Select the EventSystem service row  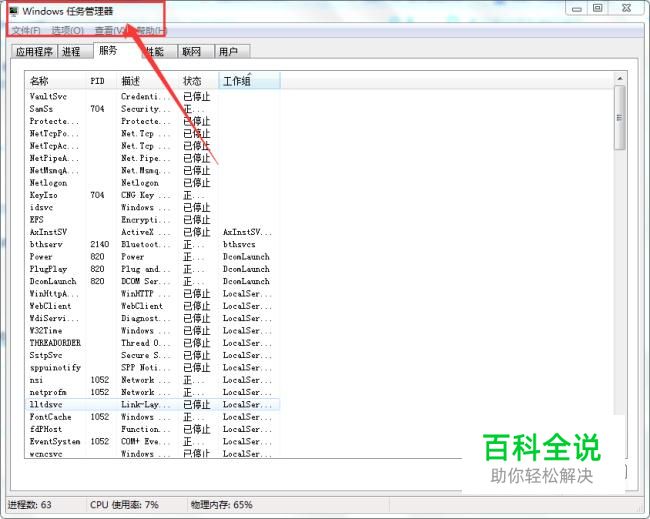pos(153,441)
